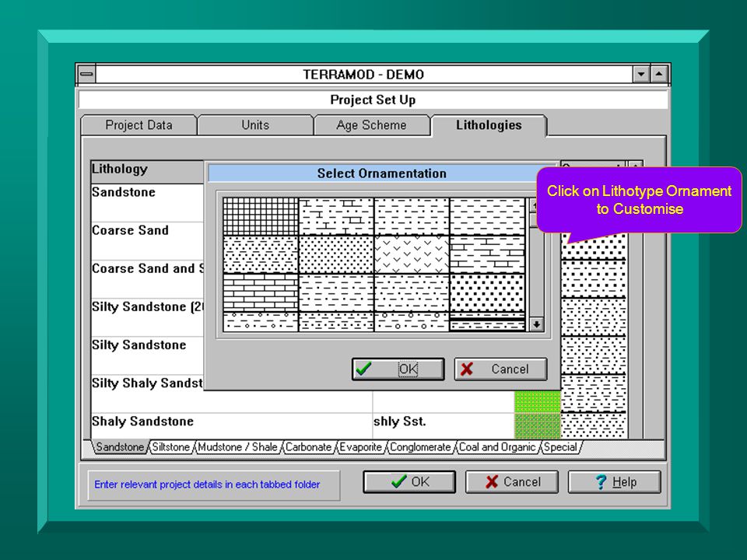Click the ornament list scrollbar track

[x=536, y=272]
